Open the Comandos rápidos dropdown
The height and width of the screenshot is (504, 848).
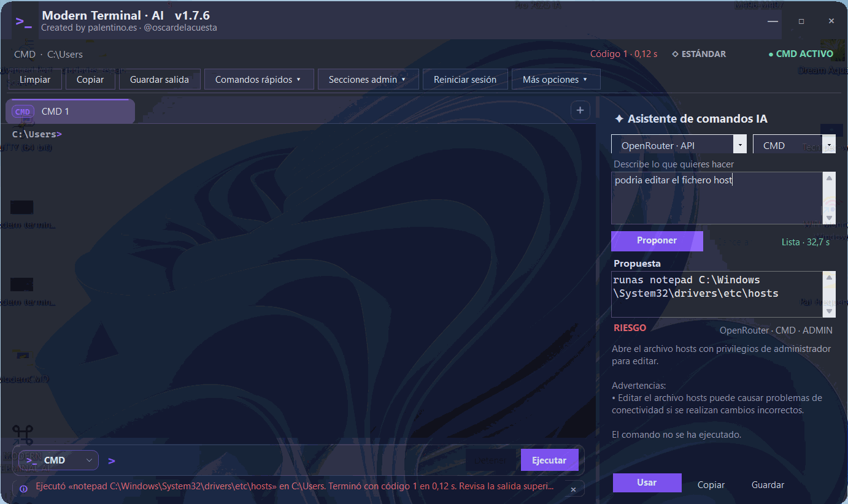pos(259,79)
